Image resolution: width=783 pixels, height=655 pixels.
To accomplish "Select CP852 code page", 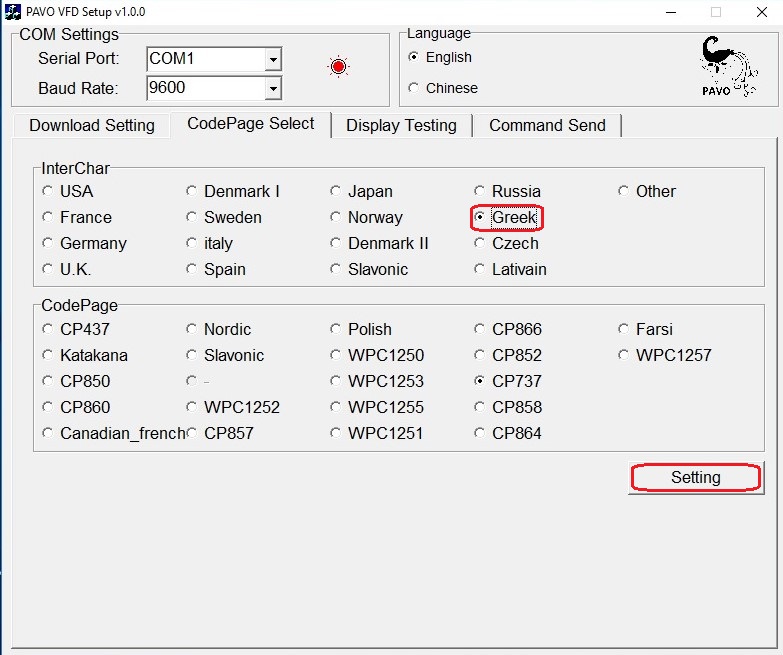I will [508, 355].
